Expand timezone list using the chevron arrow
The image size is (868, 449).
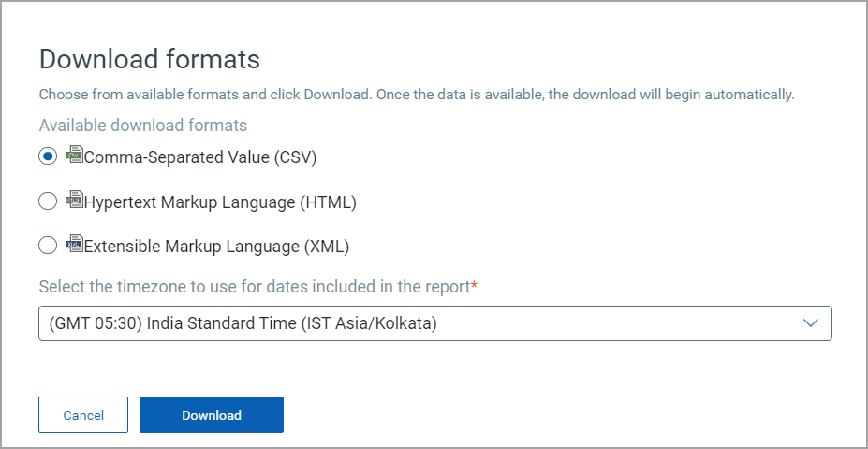coord(811,323)
